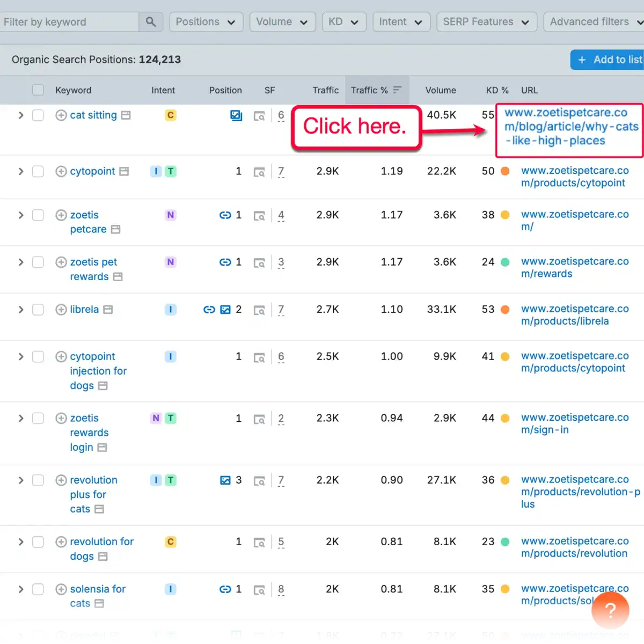Click the sitelinks link icon for zoetis petcare
This screenshot has height=644, width=644.
click(x=225, y=215)
